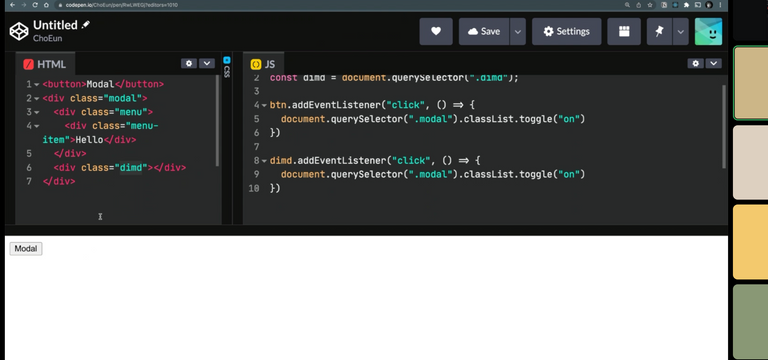Go forward in the browser
The width and height of the screenshot is (768, 360).
point(24,5)
